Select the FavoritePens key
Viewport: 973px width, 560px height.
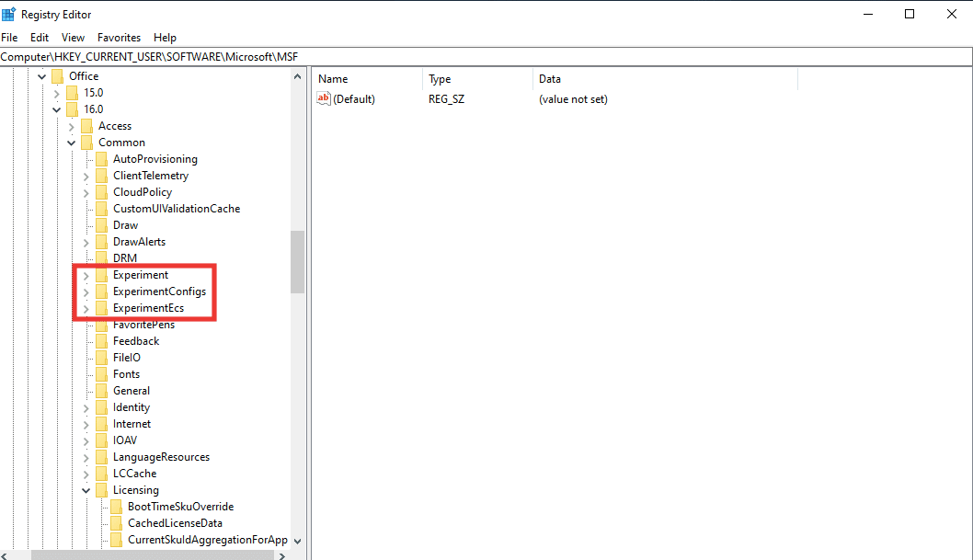click(x=144, y=325)
